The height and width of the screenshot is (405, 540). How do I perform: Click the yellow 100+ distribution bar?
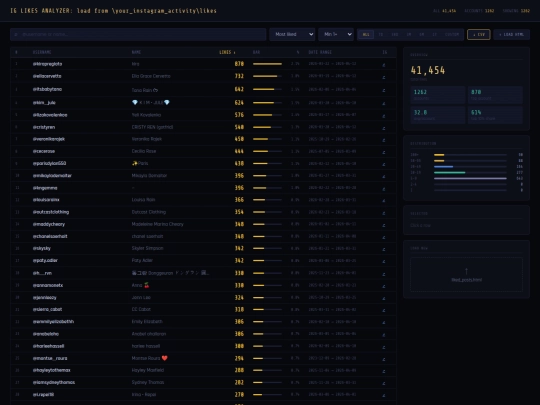(x=439, y=155)
